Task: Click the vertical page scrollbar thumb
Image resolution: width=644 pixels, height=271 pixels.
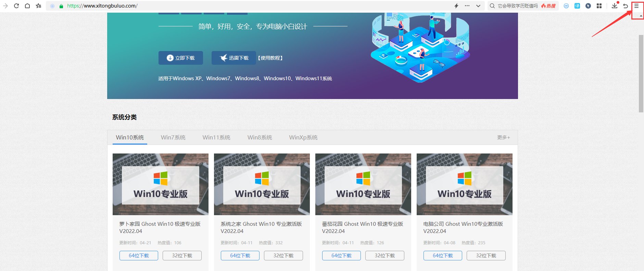Action: (641, 73)
